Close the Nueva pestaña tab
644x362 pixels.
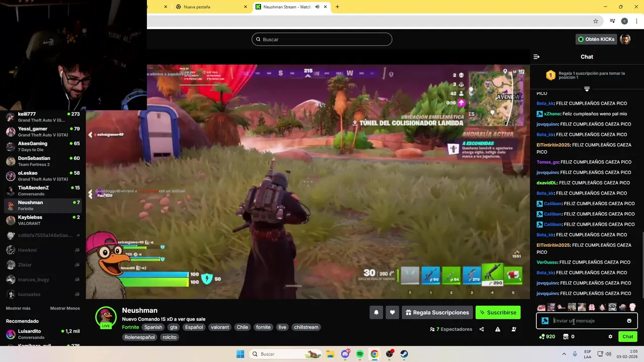coord(246,7)
